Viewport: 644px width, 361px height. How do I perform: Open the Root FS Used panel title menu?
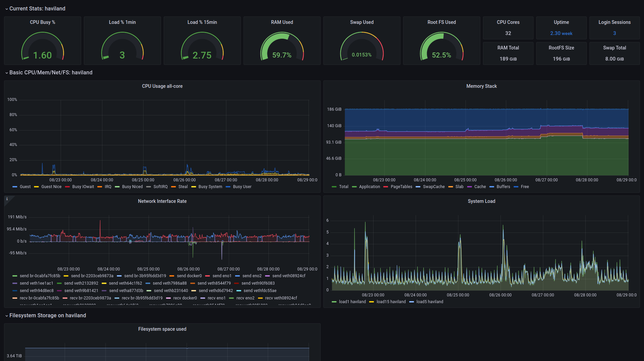pyautogui.click(x=442, y=22)
